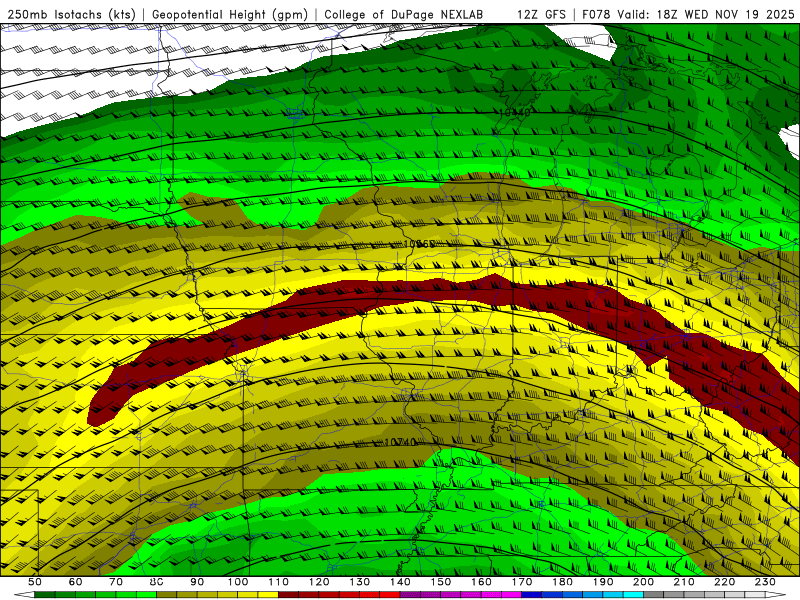Image resolution: width=800 pixels, height=600 pixels.
Task: Click the colorbar label '190'
Action: click(603, 582)
